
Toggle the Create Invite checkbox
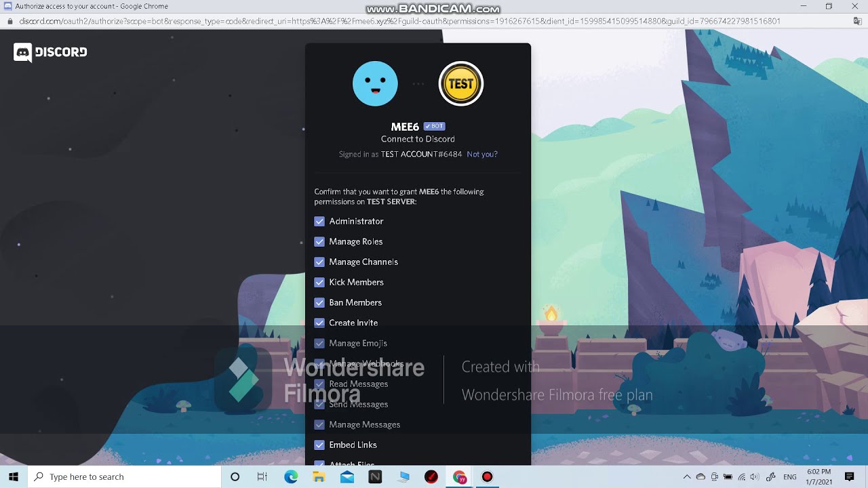coord(319,323)
